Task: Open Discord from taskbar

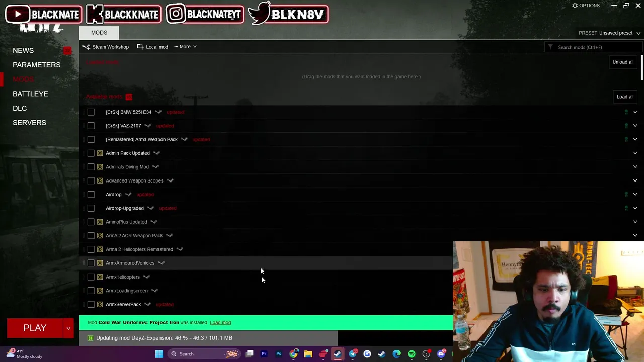Action: pyautogui.click(x=441, y=354)
